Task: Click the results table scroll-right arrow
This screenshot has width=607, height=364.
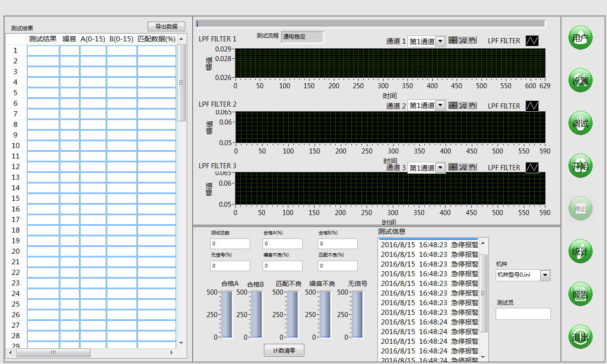Action: coord(172,353)
